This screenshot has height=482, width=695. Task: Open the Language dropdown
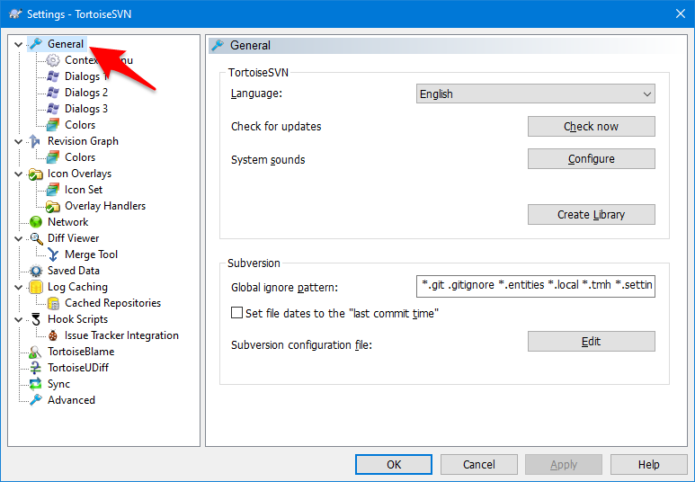tap(535, 94)
